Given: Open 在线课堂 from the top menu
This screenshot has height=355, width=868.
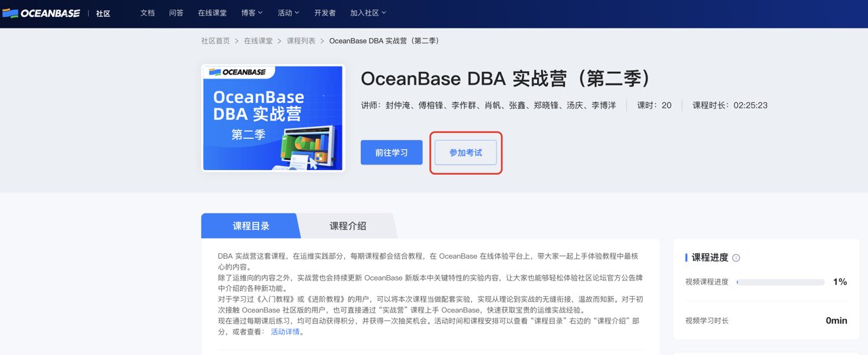Looking at the screenshot, I should [212, 13].
